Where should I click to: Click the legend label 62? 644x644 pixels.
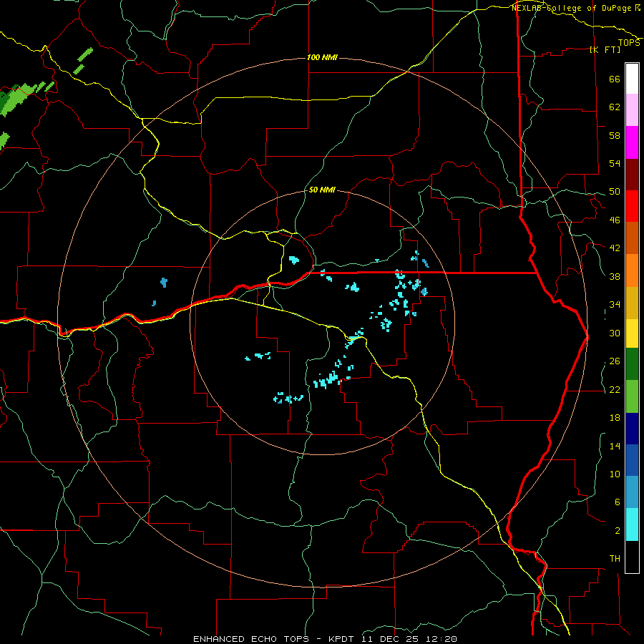(615, 107)
